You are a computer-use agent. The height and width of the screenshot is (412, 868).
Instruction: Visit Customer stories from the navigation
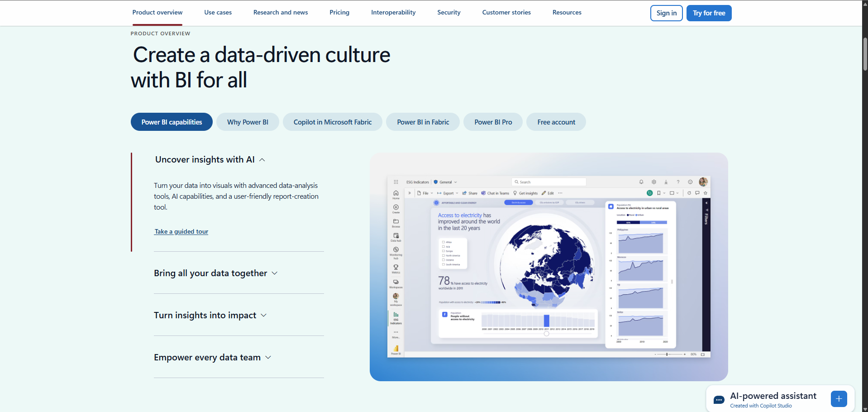pyautogui.click(x=506, y=13)
